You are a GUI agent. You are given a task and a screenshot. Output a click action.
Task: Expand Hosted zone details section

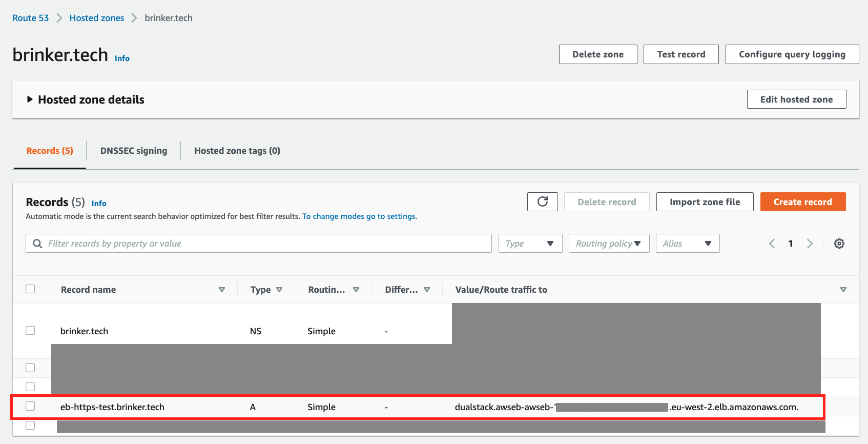coord(30,99)
